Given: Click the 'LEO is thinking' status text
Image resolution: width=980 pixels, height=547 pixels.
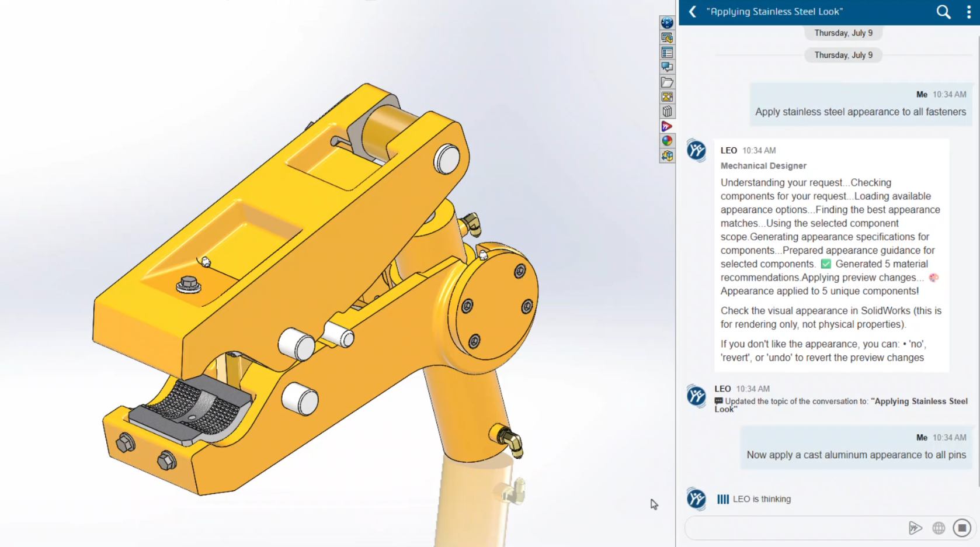Looking at the screenshot, I should pos(762,499).
